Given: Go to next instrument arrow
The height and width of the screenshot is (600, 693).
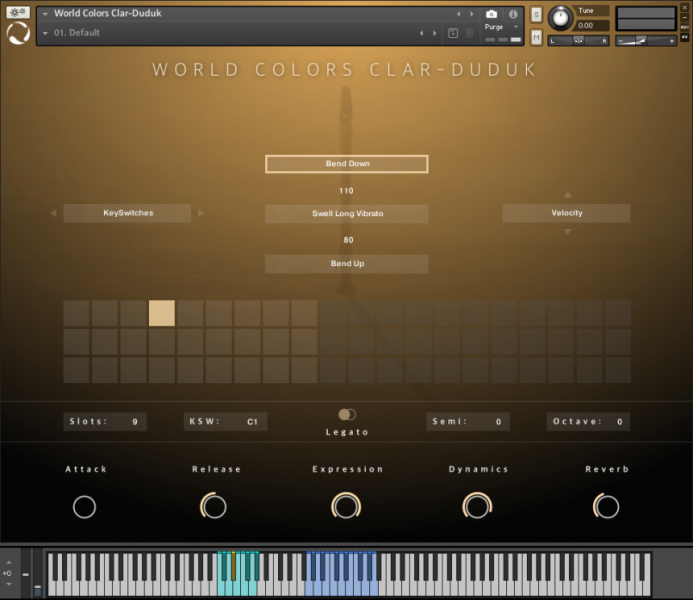Looking at the screenshot, I should tap(472, 14).
